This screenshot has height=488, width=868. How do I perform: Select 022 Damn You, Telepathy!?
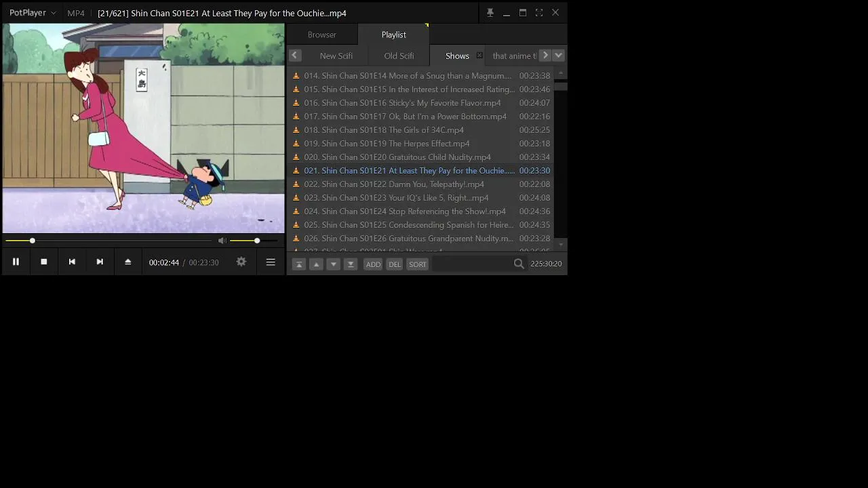click(x=420, y=184)
